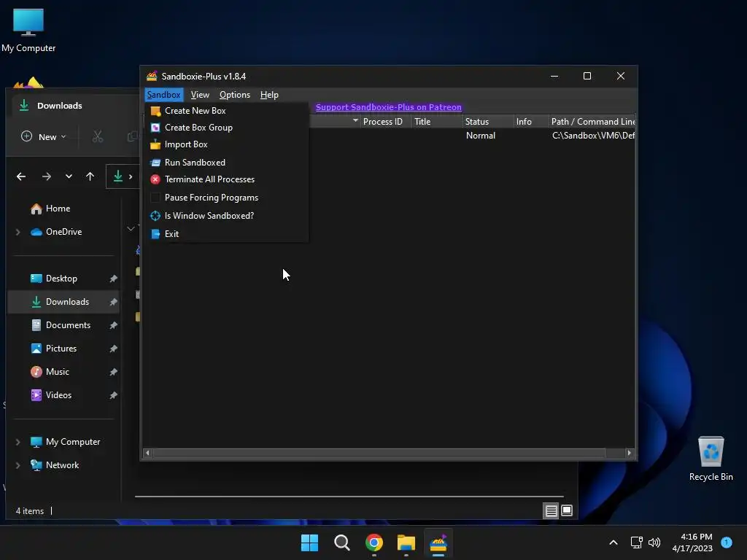This screenshot has height=560, width=747.
Task: Click the Create Box Group icon
Action: pos(155,128)
